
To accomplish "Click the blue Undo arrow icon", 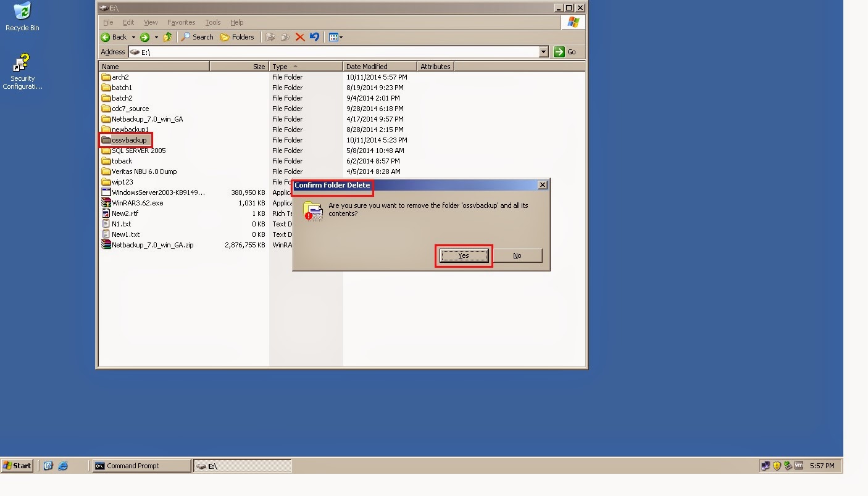I will pos(315,37).
